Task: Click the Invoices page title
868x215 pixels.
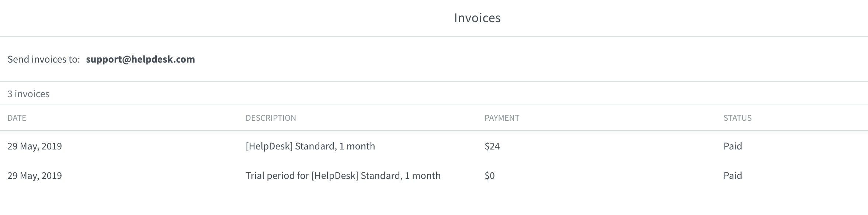Action: coord(477,18)
